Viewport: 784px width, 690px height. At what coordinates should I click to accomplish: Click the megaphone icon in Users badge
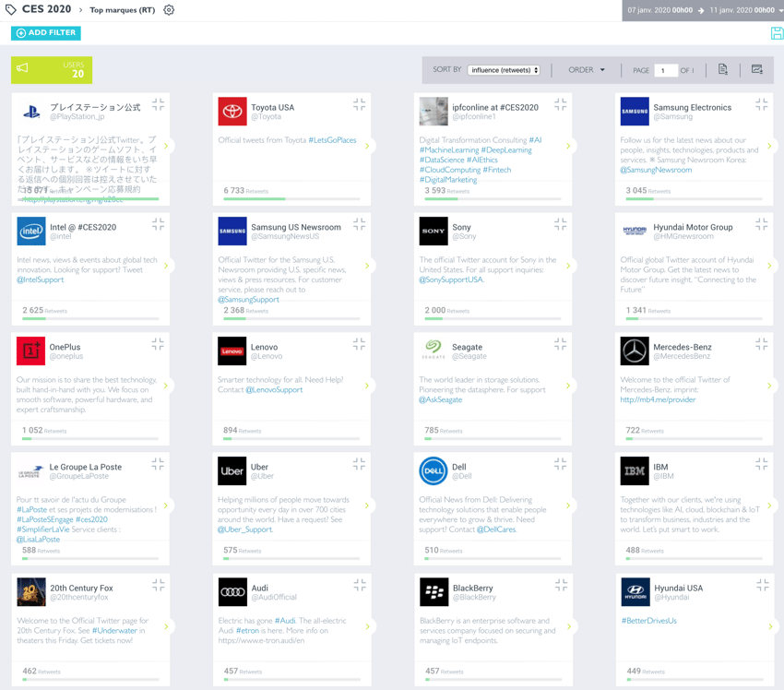coord(22,68)
